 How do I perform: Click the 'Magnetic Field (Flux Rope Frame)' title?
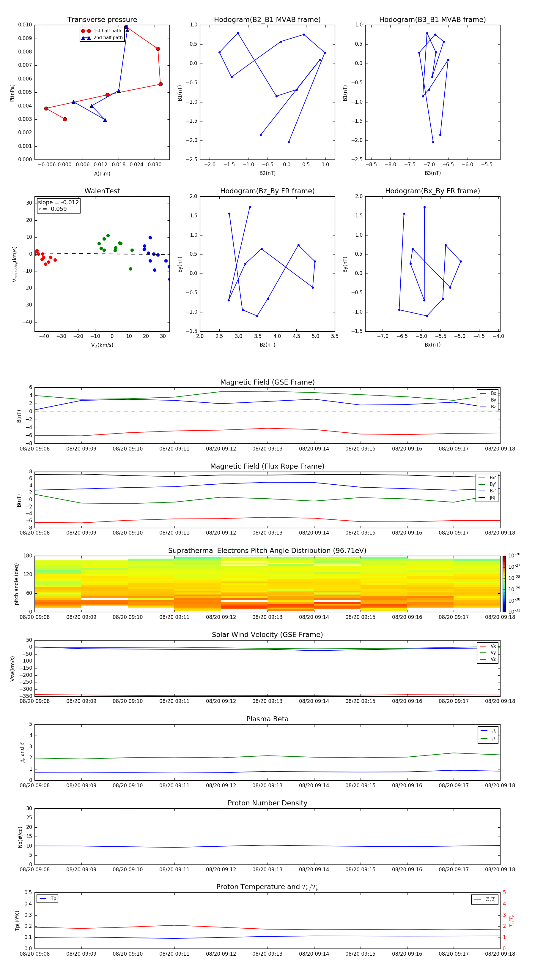(x=267, y=467)
